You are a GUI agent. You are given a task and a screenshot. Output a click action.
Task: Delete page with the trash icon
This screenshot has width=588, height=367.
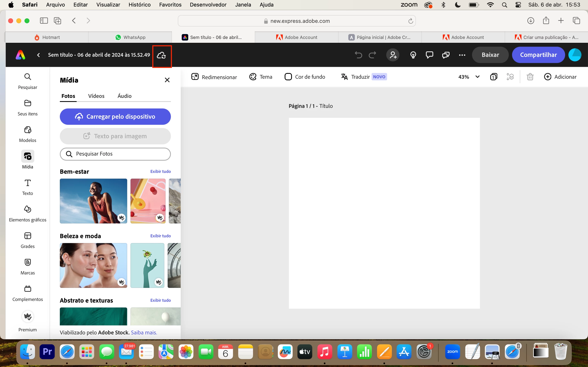point(530,77)
